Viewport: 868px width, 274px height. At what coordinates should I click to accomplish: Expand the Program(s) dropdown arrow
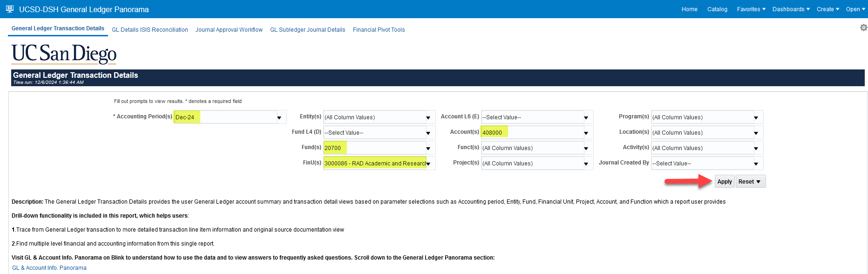[756, 117]
